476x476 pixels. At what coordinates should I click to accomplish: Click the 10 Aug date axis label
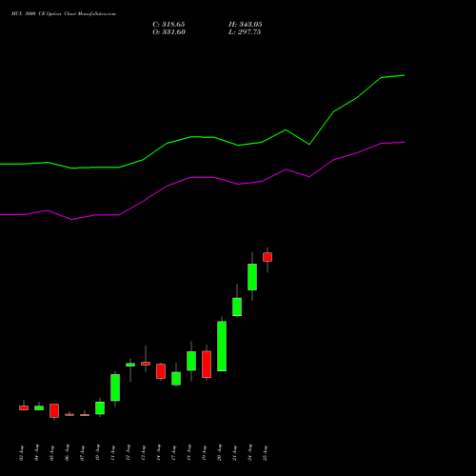(97, 453)
